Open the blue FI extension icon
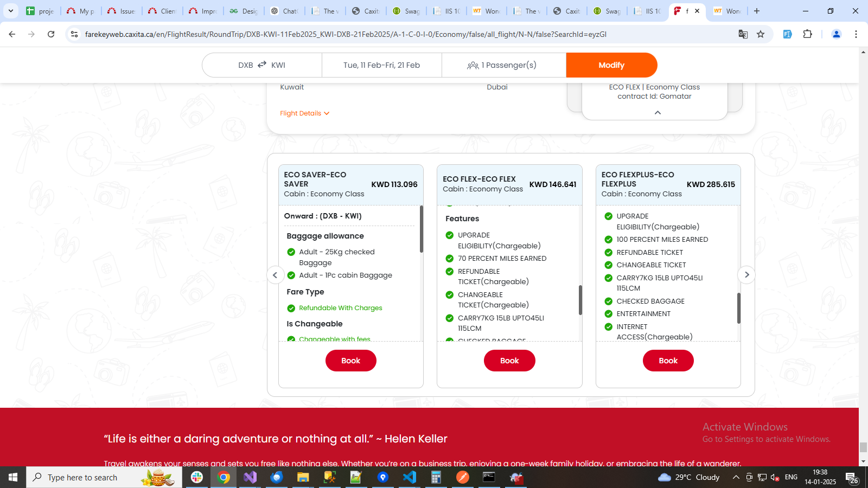 (787, 34)
